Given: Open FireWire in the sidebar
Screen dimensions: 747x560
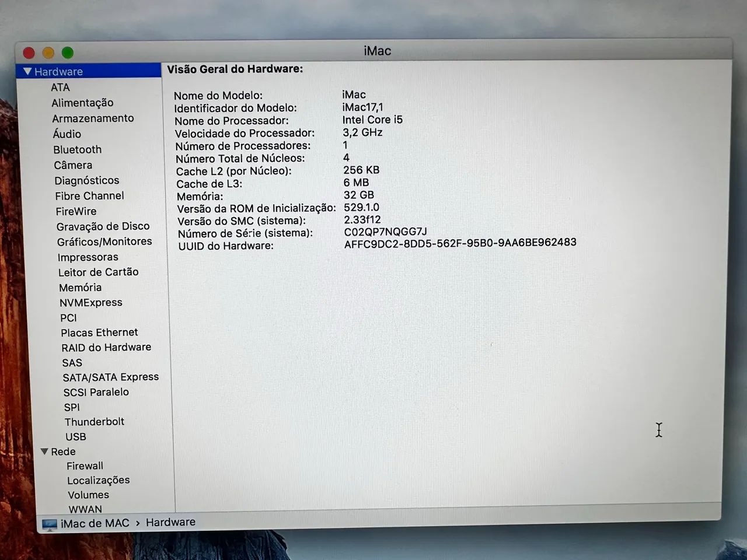Looking at the screenshot, I should tap(76, 211).
